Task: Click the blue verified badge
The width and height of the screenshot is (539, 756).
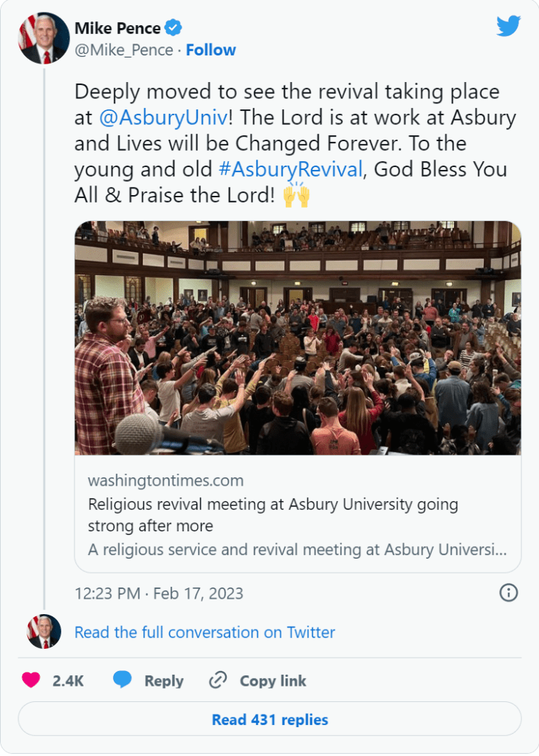Action: point(174,29)
